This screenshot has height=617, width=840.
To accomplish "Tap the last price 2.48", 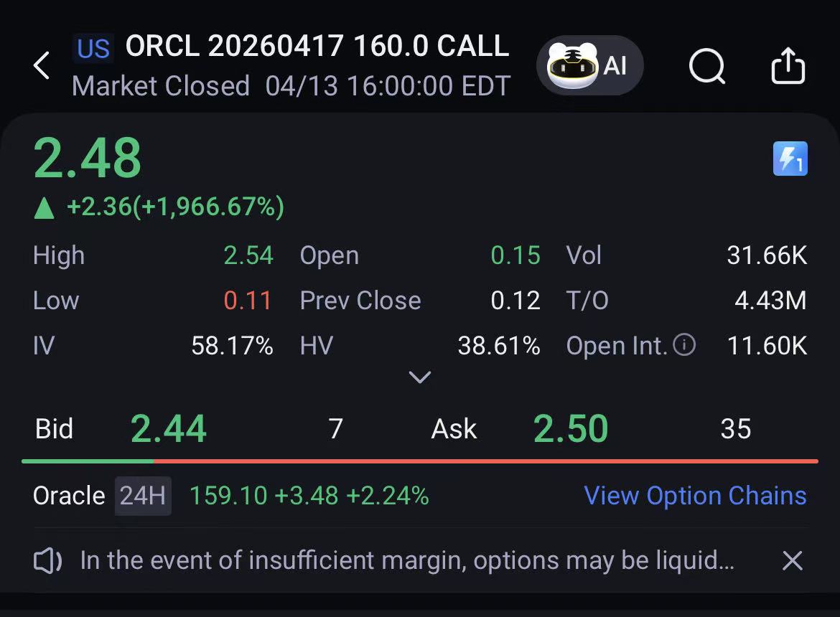I will tap(88, 157).
